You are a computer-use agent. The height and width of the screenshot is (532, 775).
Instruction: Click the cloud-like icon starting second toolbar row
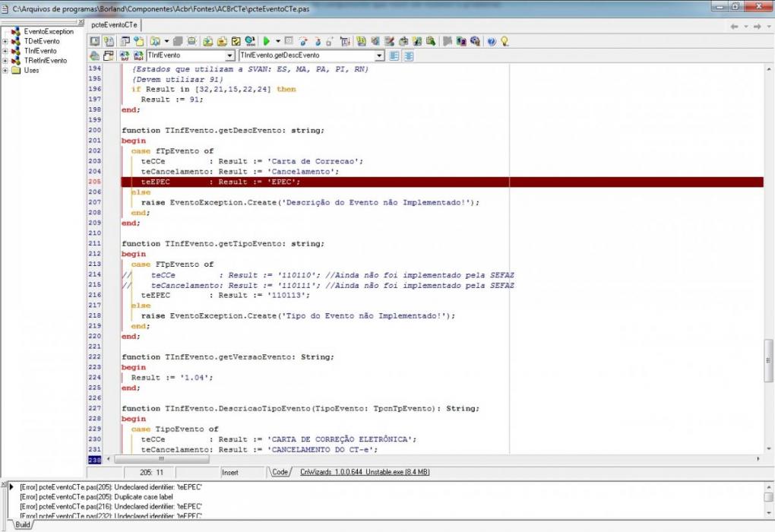pos(94,56)
